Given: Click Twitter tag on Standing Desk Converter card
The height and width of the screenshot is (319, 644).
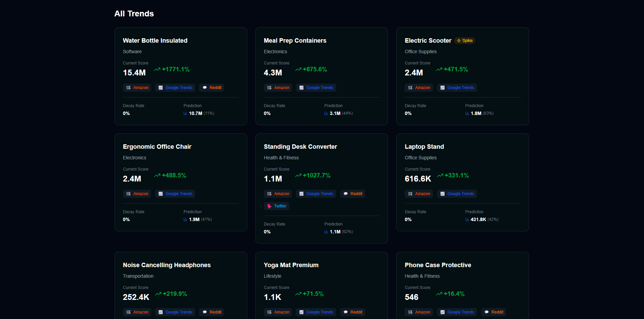Looking at the screenshot, I should [276, 206].
